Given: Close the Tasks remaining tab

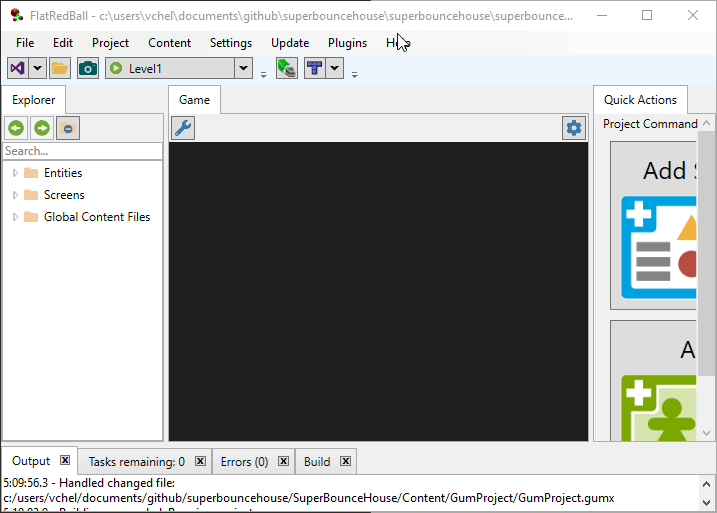Looking at the screenshot, I should [200, 461].
